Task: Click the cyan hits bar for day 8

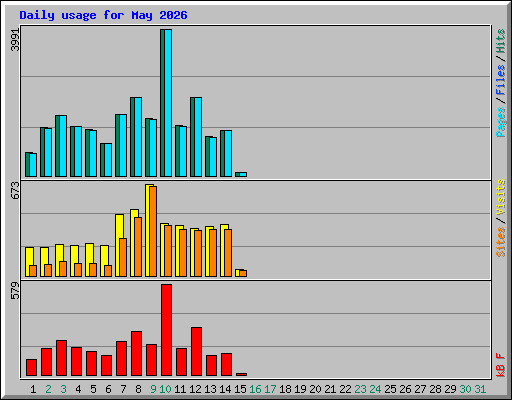Action: [x=138, y=137]
